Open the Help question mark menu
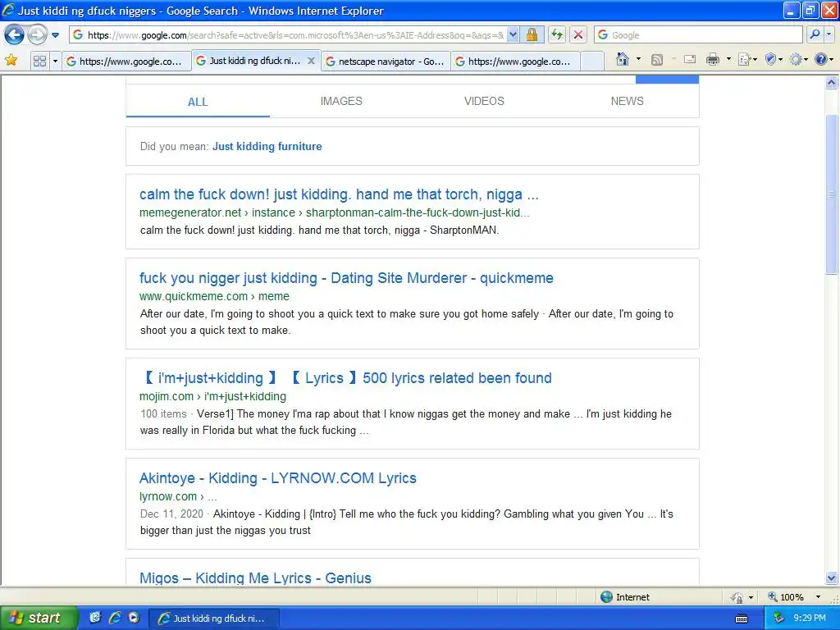840x630 pixels. pyautogui.click(x=824, y=59)
